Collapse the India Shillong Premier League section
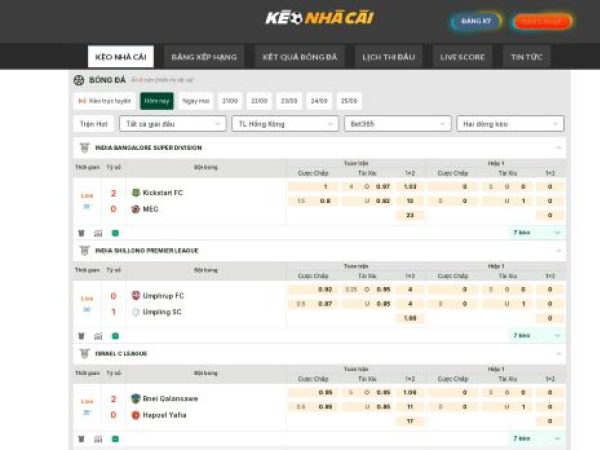 click(x=558, y=251)
